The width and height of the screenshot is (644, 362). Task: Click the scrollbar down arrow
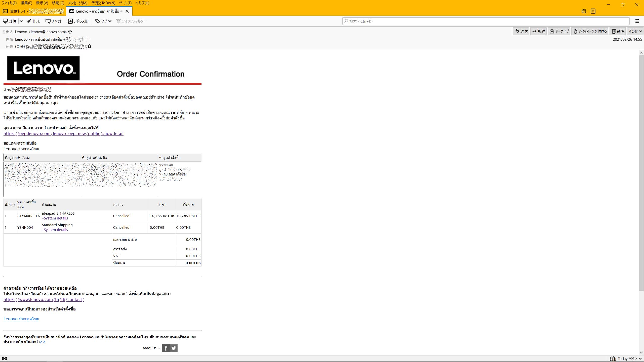pyautogui.click(x=641, y=352)
